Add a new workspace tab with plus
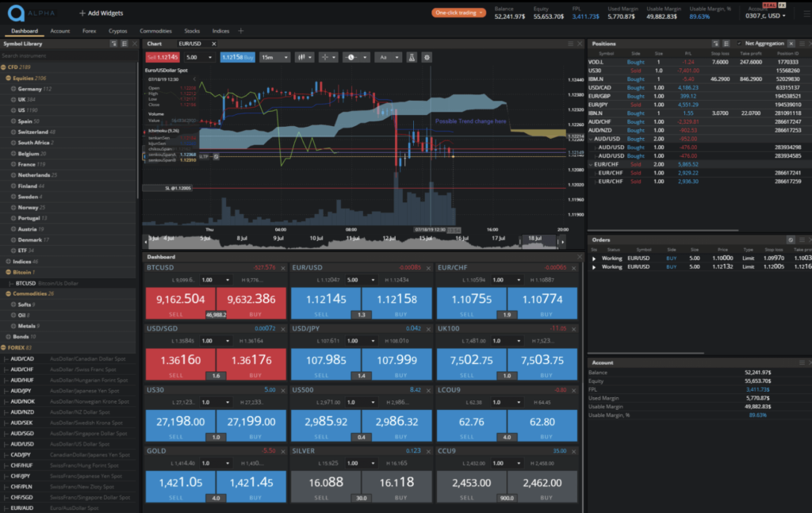This screenshot has width=812, height=513. 241,31
